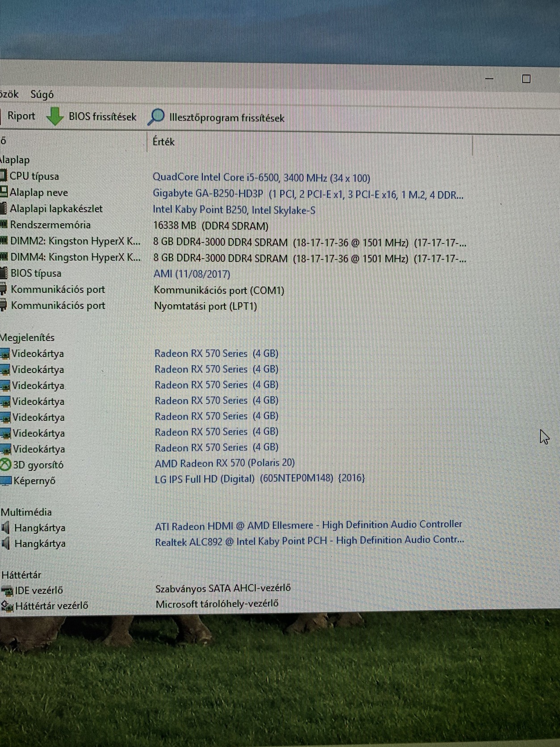Minimize the application window
560x747 pixels.
coord(489,79)
